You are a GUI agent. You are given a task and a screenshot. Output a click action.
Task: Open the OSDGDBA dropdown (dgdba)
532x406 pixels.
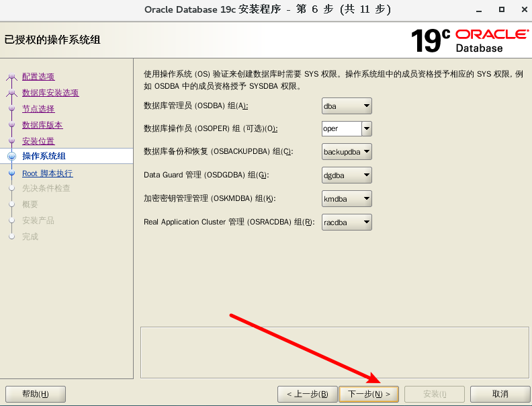347,175
